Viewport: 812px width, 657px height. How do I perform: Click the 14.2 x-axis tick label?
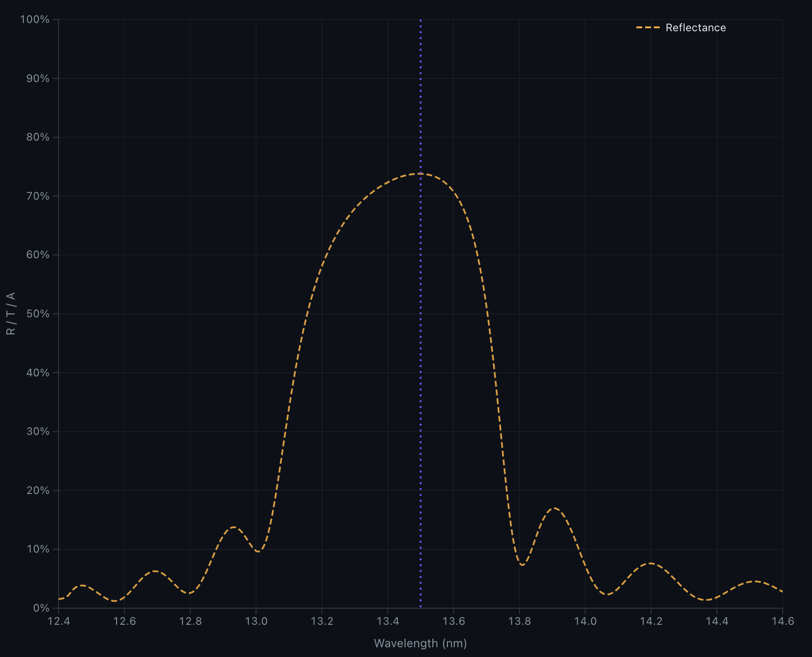click(x=651, y=621)
